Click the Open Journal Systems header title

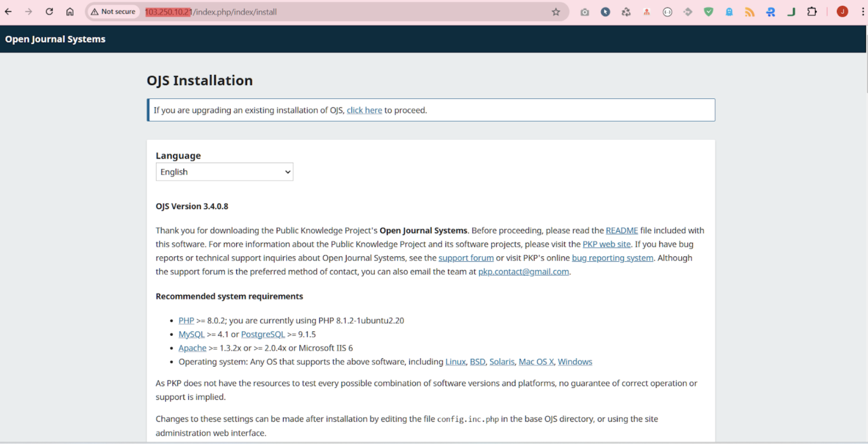55,39
